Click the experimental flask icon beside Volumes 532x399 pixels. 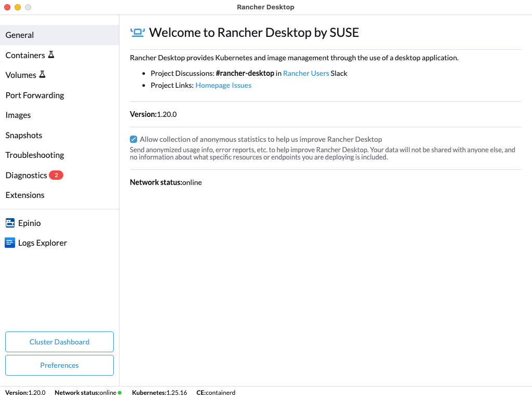[42, 75]
